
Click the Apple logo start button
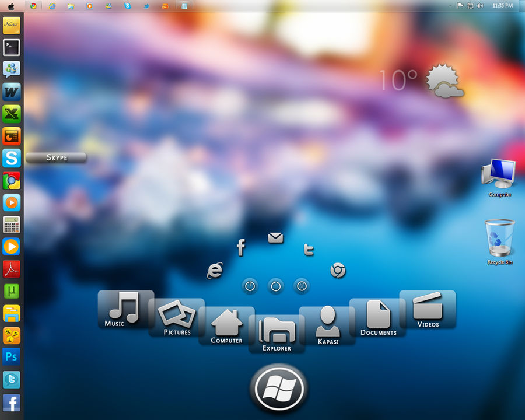(11, 6)
